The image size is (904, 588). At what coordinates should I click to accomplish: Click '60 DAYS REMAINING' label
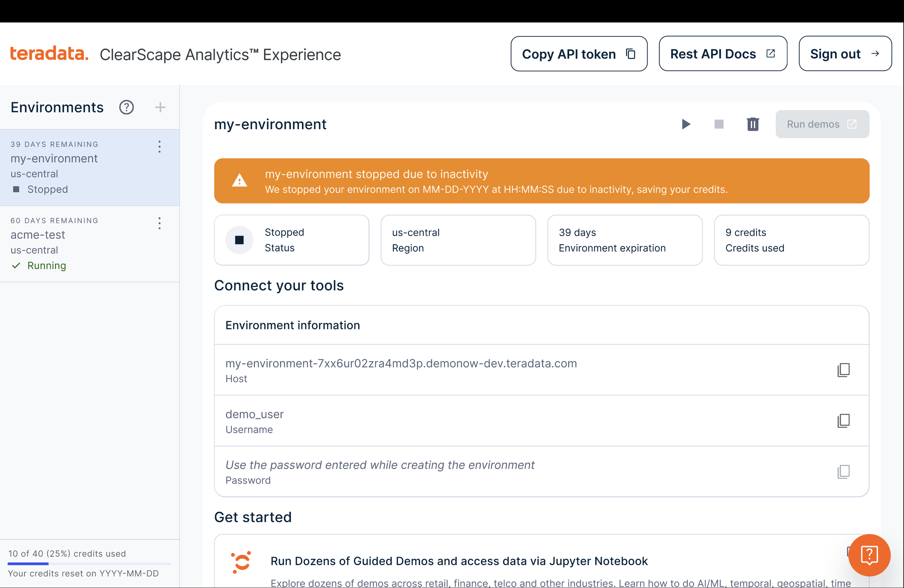[54, 221]
